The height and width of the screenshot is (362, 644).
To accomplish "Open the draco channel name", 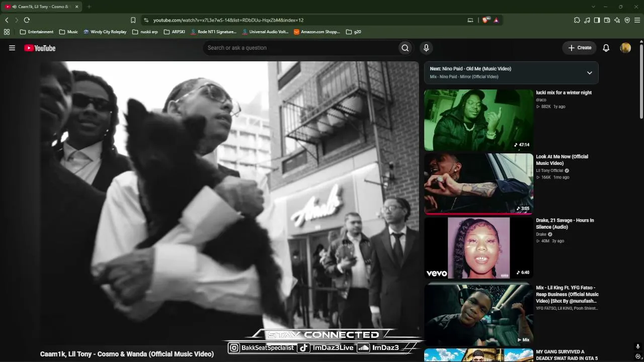I will coord(541,100).
